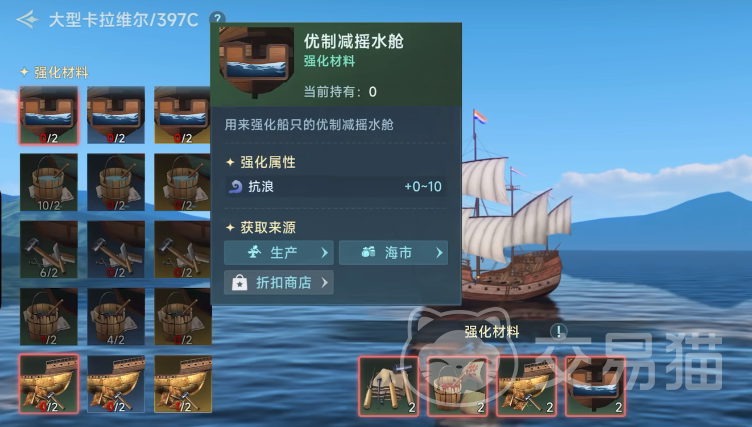Select the bottom red bucket material slot
752x427 pixels.
(458, 386)
